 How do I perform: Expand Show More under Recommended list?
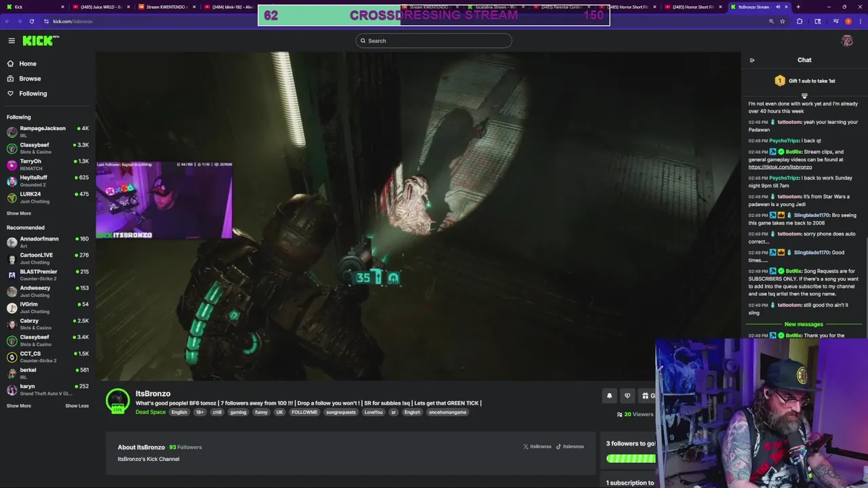pyautogui.click(x=19, y=406)
